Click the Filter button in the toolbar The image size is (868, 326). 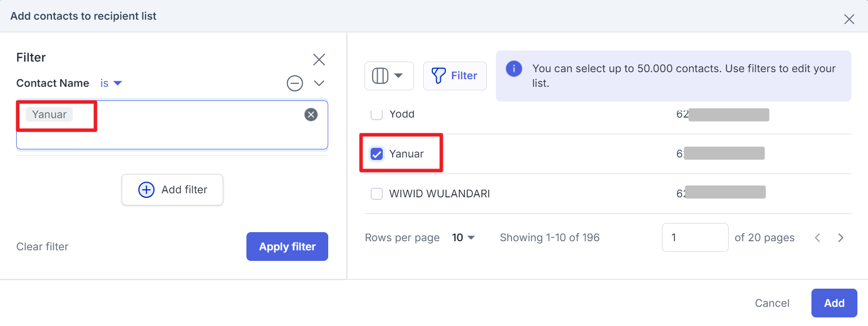click(454, 76)
